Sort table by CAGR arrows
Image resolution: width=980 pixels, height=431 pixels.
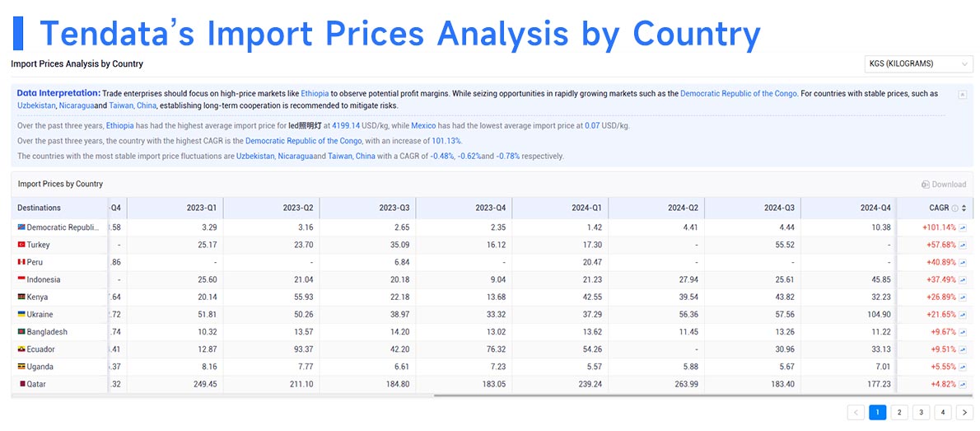tap(964, 208)
